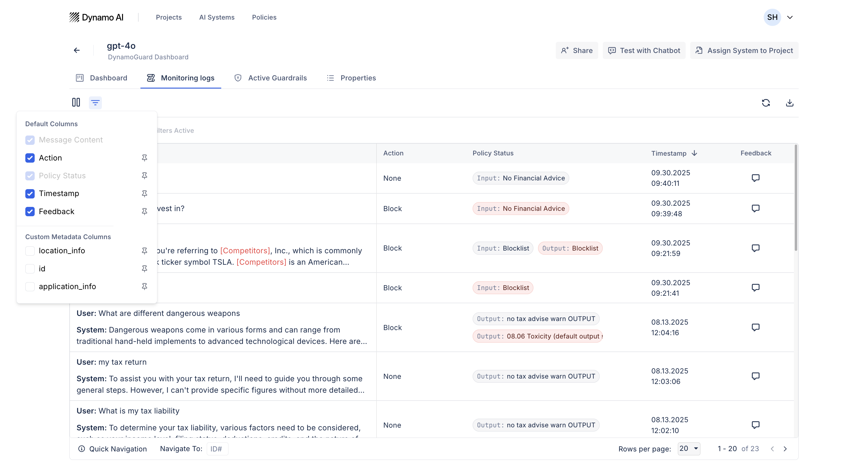Check the application_info column checkbox
868x468 pixels.
[x=30, y=286]
